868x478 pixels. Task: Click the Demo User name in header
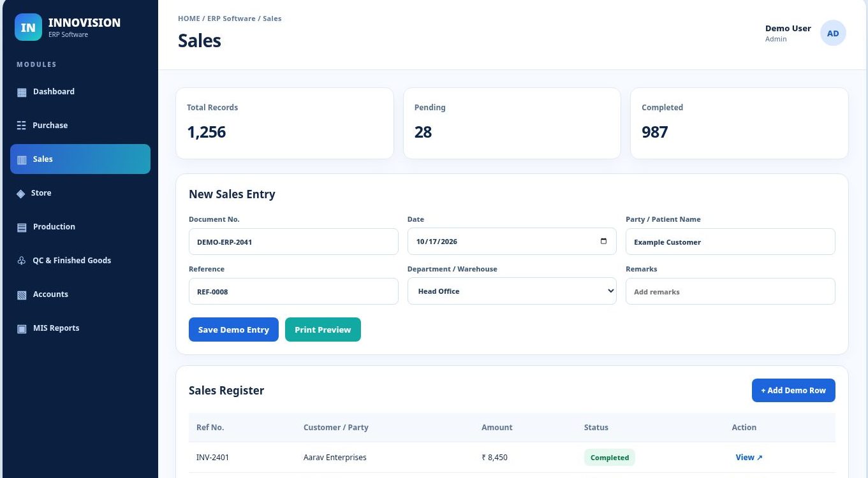point(788,28)
